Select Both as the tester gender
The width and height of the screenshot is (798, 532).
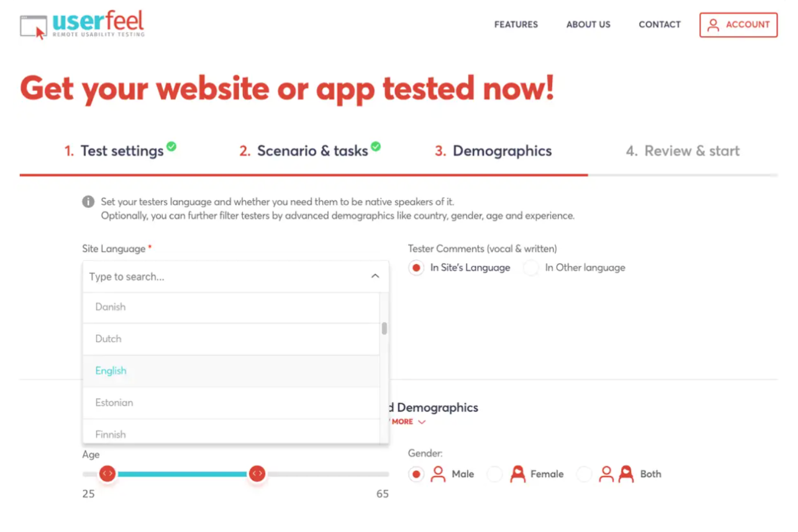(584, 474)
